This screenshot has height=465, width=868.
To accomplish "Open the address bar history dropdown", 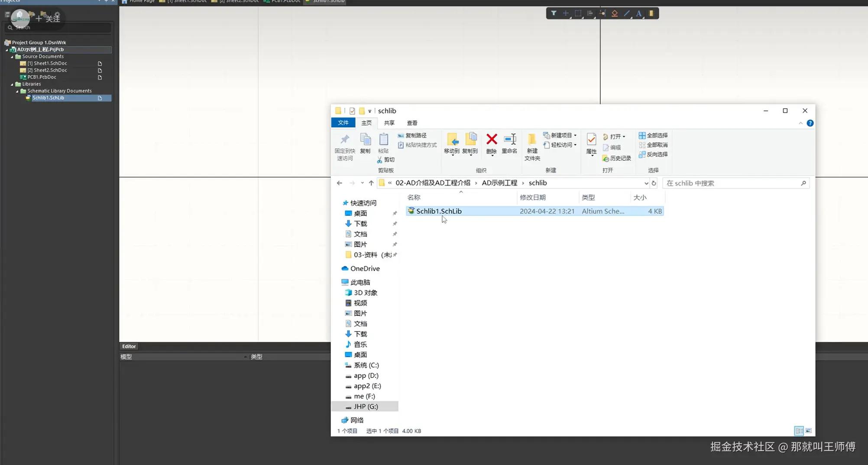I will [x=646, y=183].
